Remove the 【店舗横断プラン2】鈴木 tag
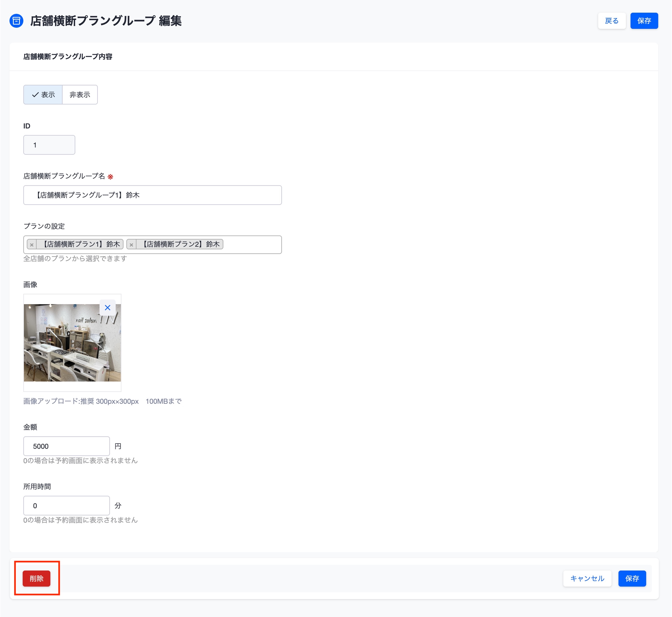Viewport: 672px width, 617px height. (x=131, y=244)
